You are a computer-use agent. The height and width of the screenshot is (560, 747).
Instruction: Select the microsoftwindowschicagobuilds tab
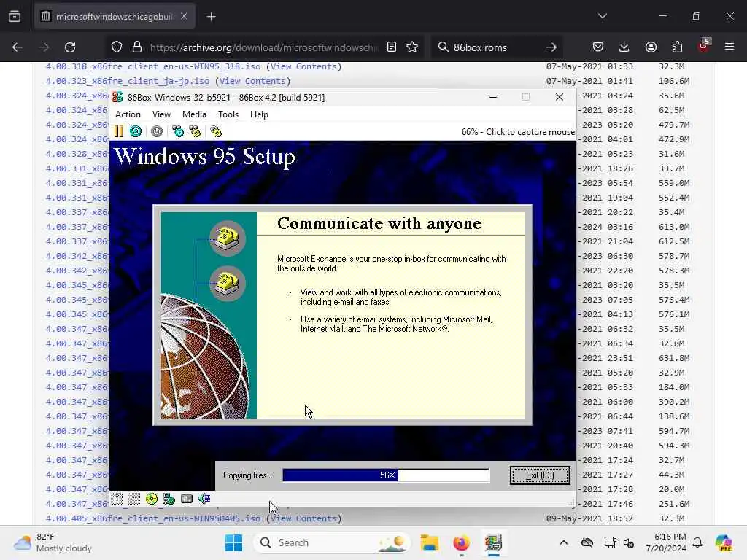(x=115, y=17)
